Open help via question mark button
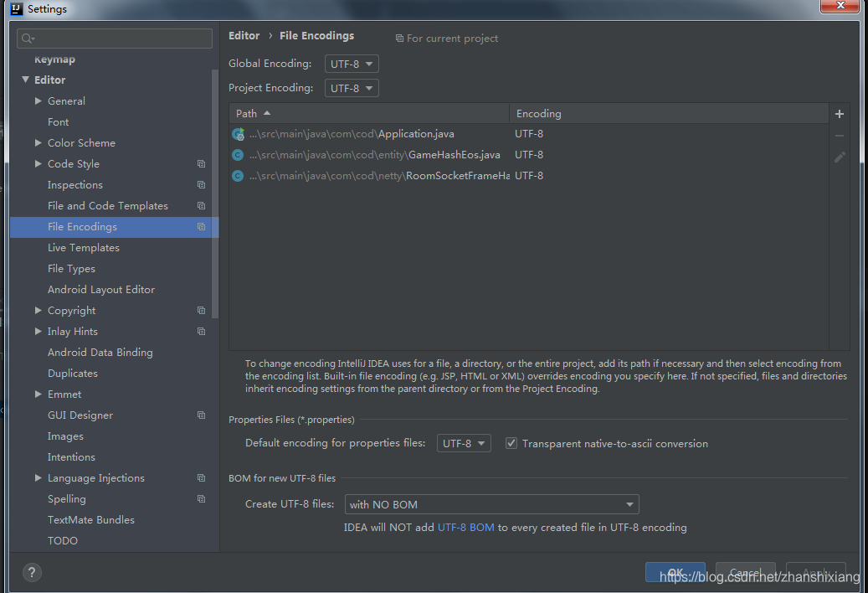Viewport: 868px width, 593px height. coord(32,573)
